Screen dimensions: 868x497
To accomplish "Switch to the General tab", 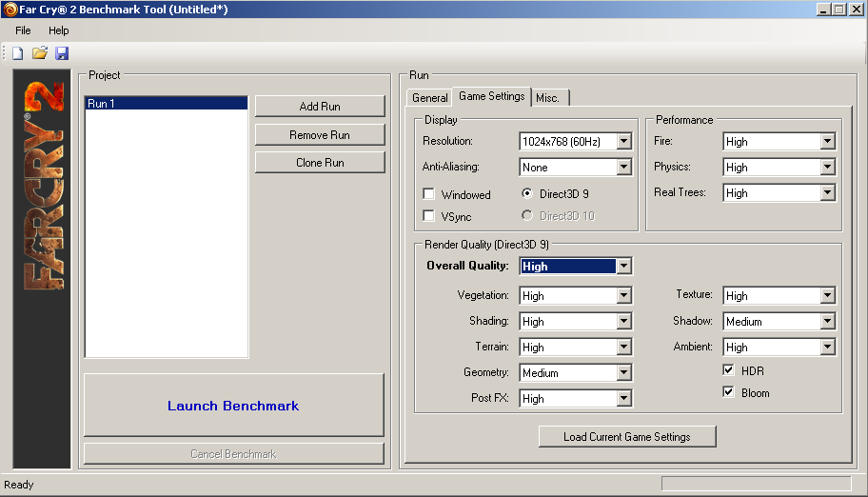I will pyautogui.click(x=429, y=97).
